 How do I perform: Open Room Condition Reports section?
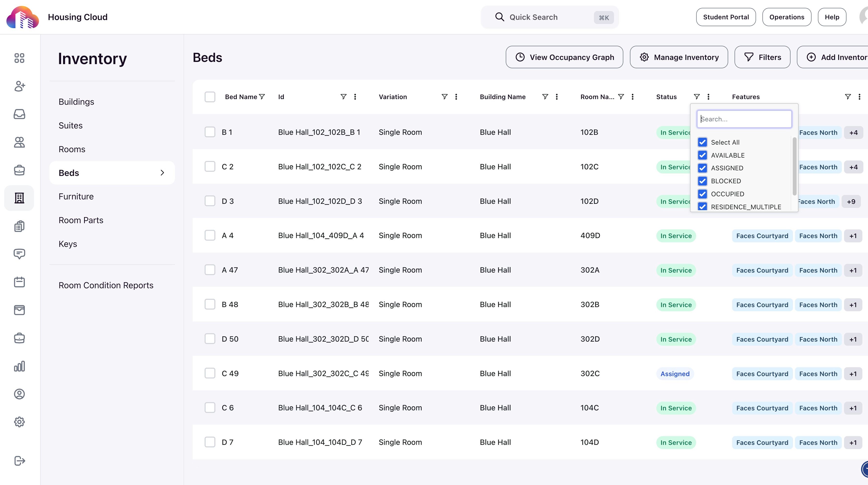click(106, 285)
